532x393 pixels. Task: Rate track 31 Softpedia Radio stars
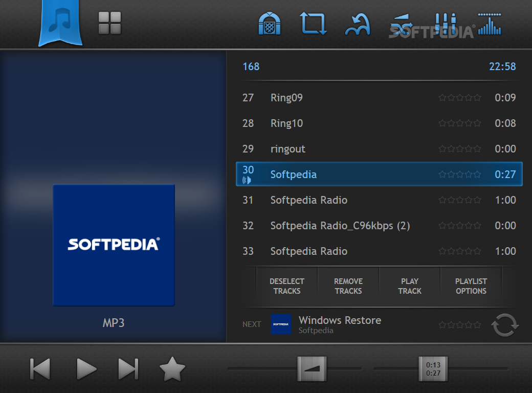pyautogui.click(x=460, y=200)
